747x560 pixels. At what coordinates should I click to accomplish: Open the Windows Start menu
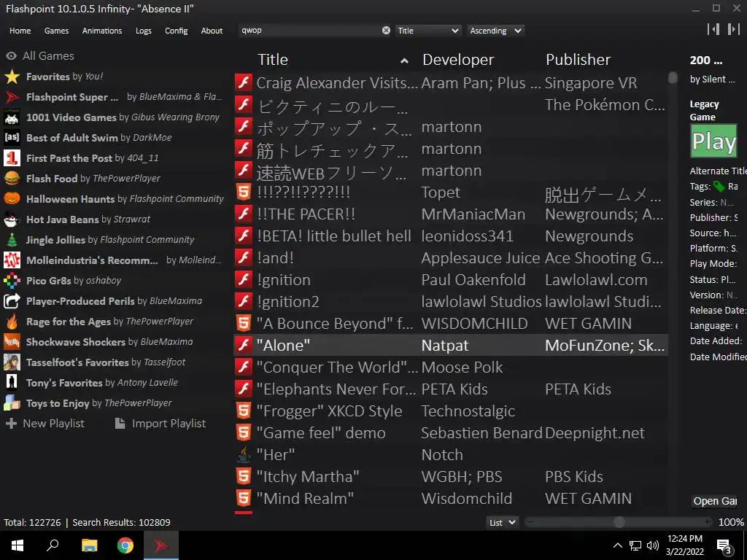(18, 545)
